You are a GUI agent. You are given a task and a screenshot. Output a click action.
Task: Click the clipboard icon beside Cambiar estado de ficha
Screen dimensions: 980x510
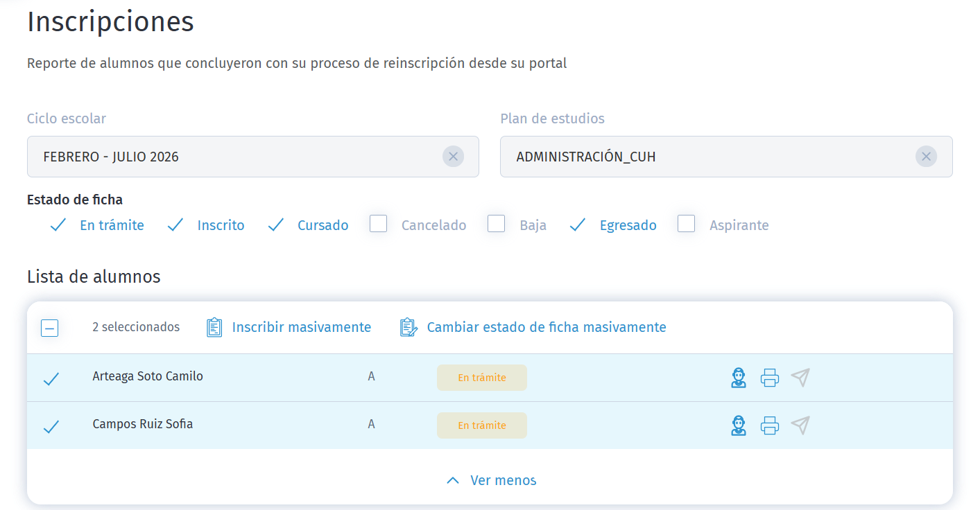409,326
